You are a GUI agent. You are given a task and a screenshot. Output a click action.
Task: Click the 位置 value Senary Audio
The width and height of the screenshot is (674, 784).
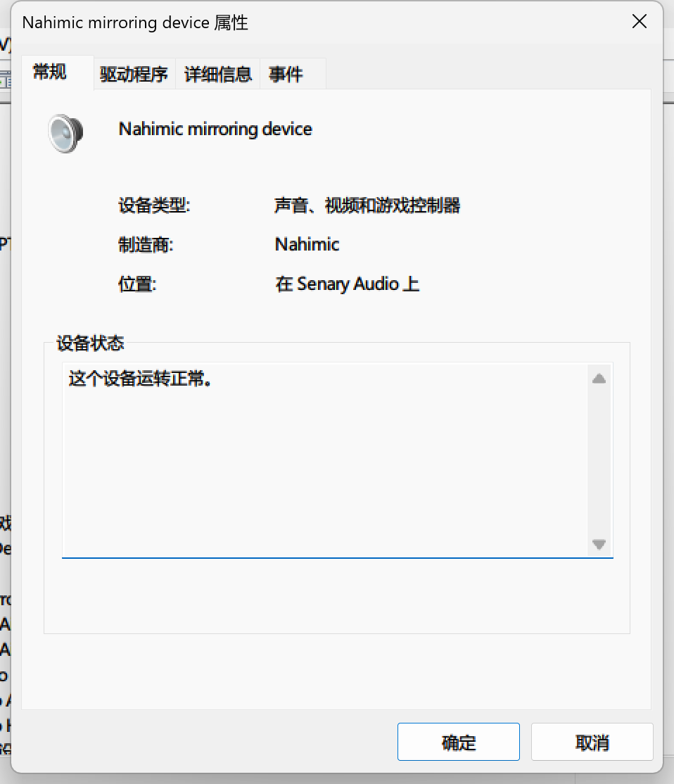347,284
